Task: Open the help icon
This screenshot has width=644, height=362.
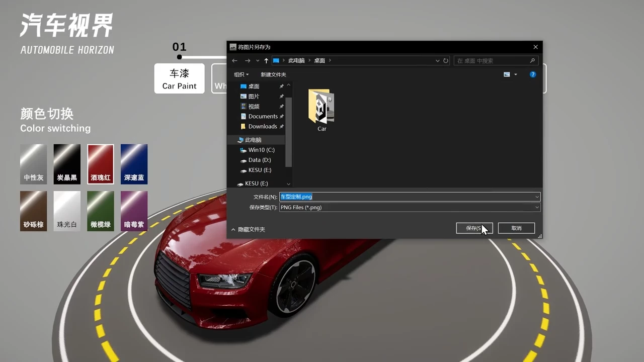Action: tap(533, 74)
